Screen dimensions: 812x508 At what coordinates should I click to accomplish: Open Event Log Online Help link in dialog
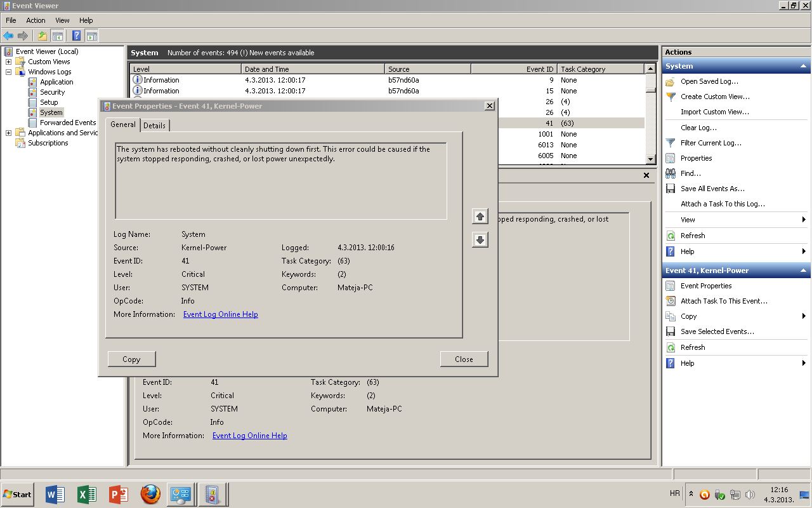[x=220, y=314]
